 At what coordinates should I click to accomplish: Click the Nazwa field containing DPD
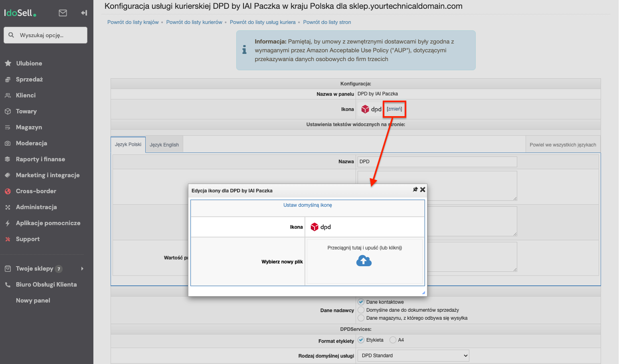[437, 162]
